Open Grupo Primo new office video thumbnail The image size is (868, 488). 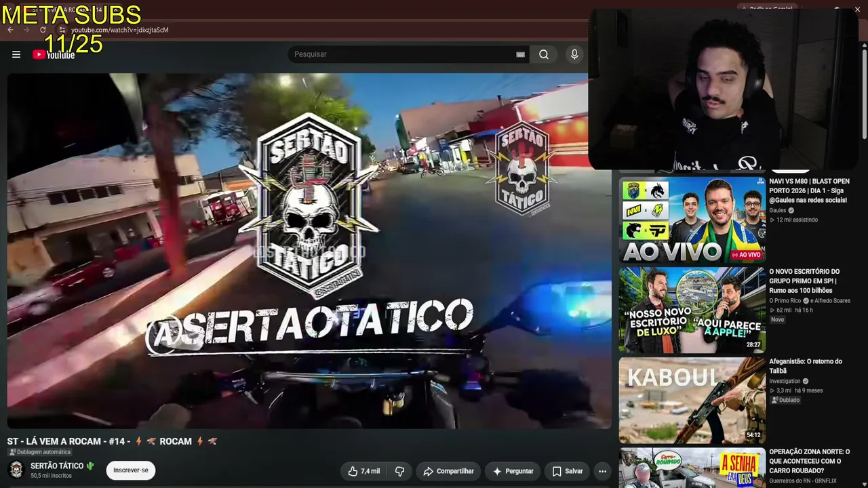click(x=692, y=310)
